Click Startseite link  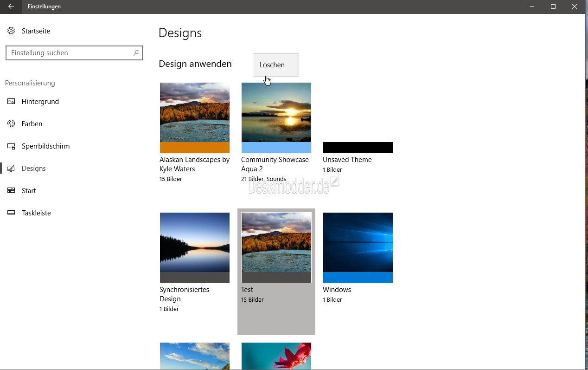pos(36,31)
